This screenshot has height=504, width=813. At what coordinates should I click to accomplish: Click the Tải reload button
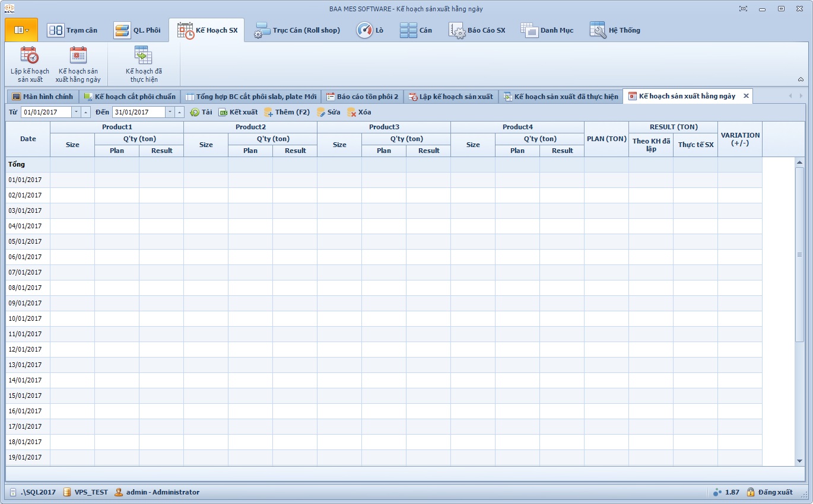tap(201, 112)
